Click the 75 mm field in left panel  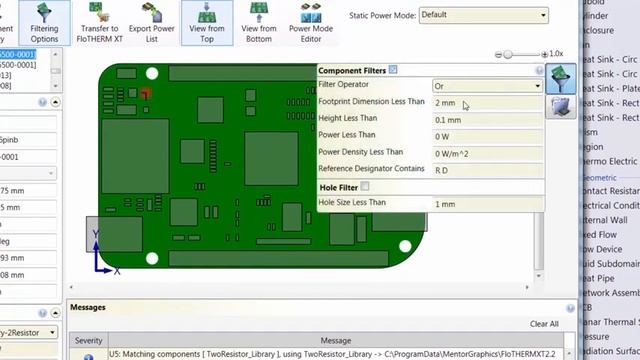coord(28,191)
